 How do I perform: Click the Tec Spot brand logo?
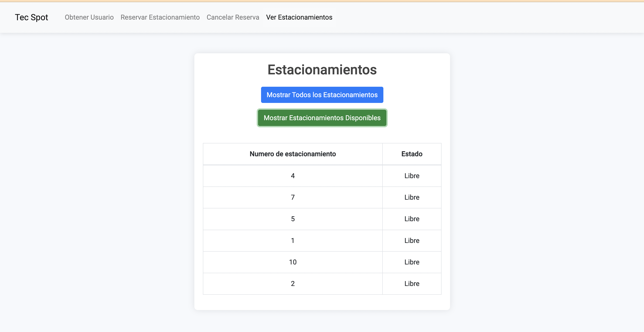[31, 17]
